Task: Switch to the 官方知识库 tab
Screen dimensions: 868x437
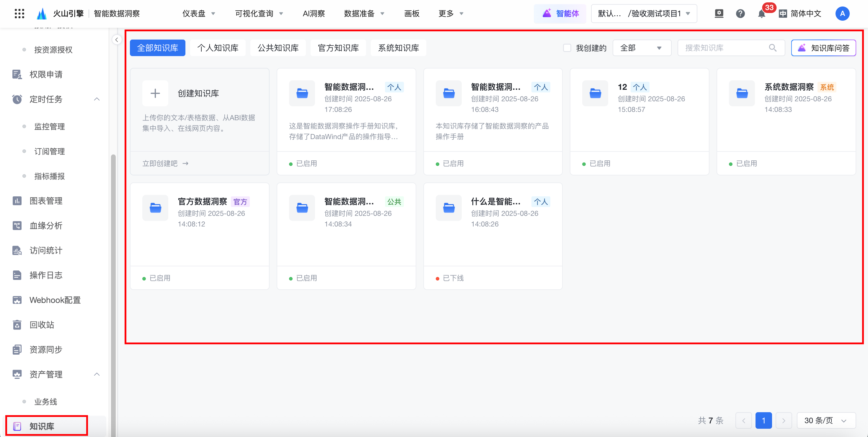Action: coord(338,48)
